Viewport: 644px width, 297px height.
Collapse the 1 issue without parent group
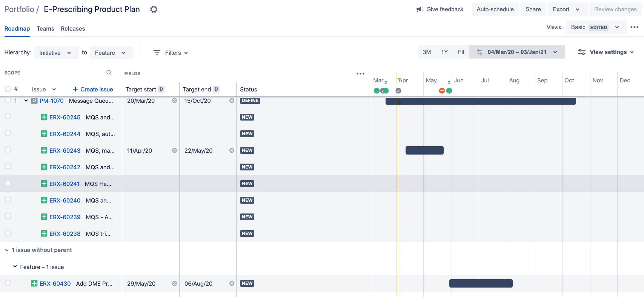[x=7, y=250]
